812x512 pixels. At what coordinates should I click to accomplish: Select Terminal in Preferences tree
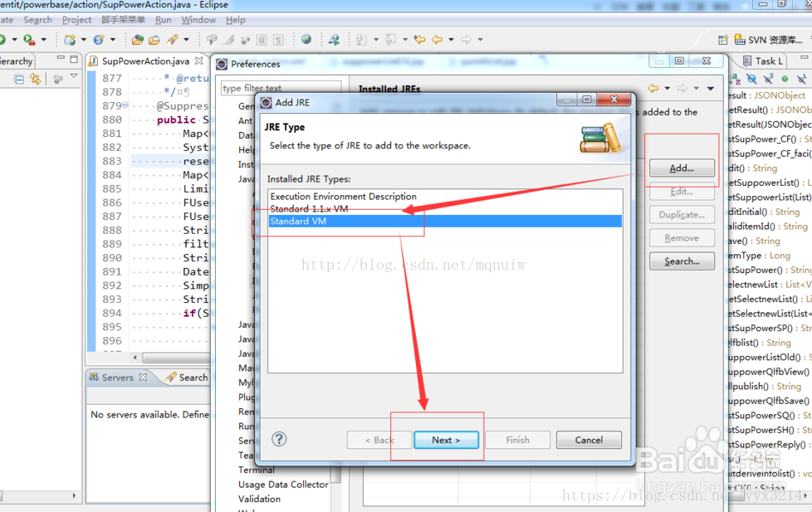pyautogui.click(x=257, y=470)
